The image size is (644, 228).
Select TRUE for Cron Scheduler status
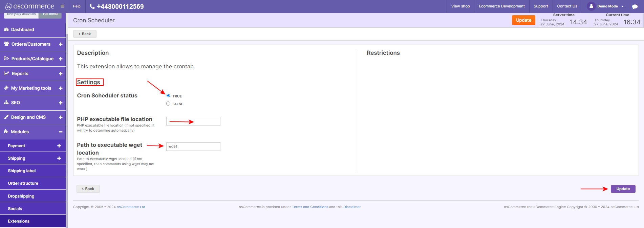click(168, 96)
